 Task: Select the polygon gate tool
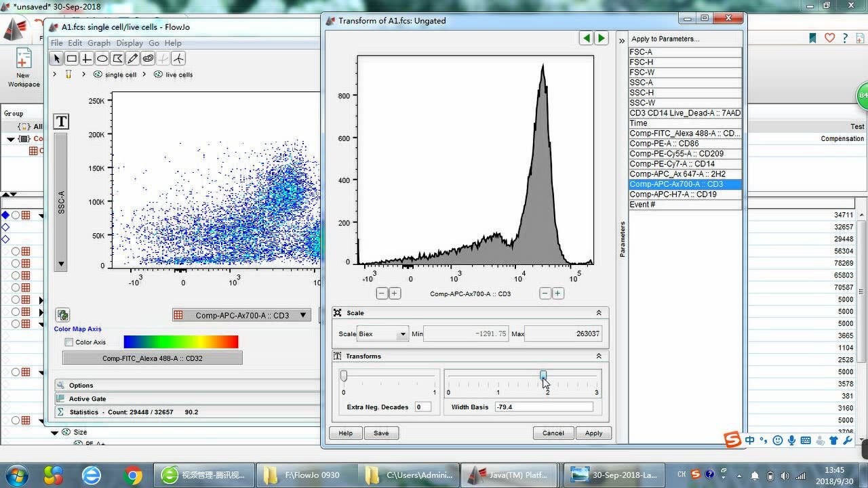(117, 58)
